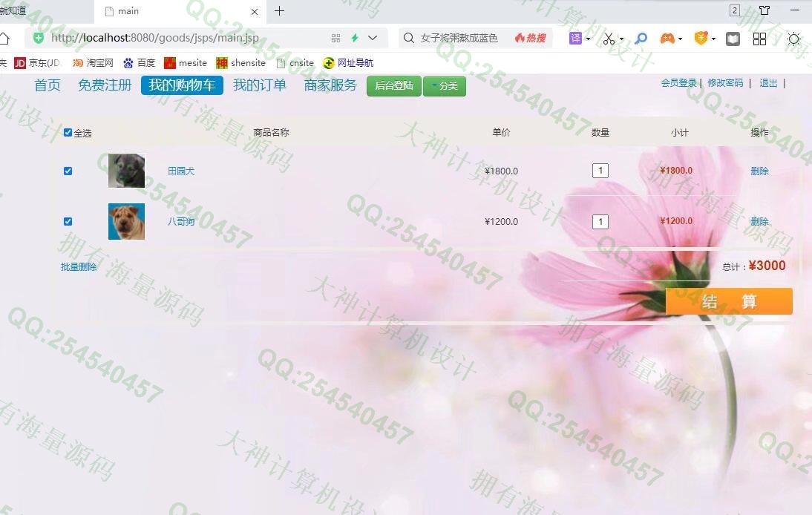812x515 pixels.
Task: Click the green lightning speed-mode icon
Action: click(x=355, y=38)
